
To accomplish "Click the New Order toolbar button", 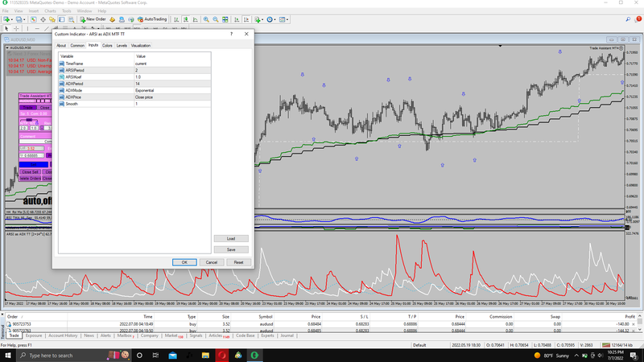I will (93, 19).
